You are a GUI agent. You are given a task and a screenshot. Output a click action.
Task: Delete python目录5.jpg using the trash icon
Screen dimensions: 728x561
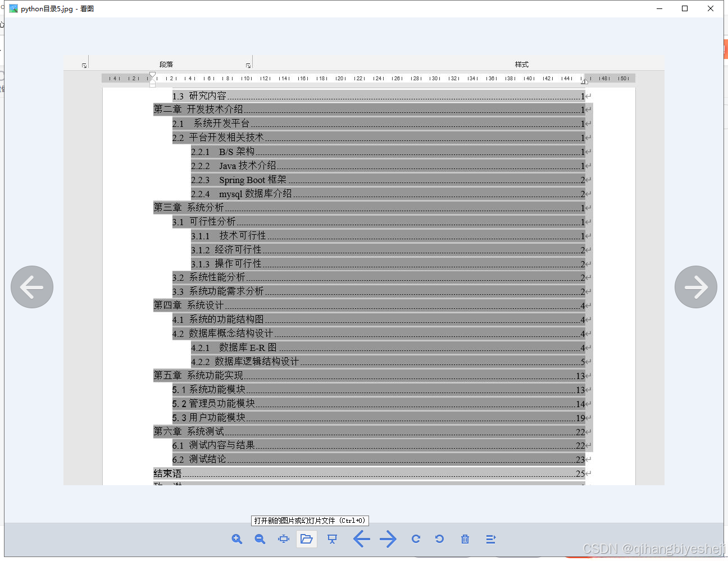(x=465, y=539)
